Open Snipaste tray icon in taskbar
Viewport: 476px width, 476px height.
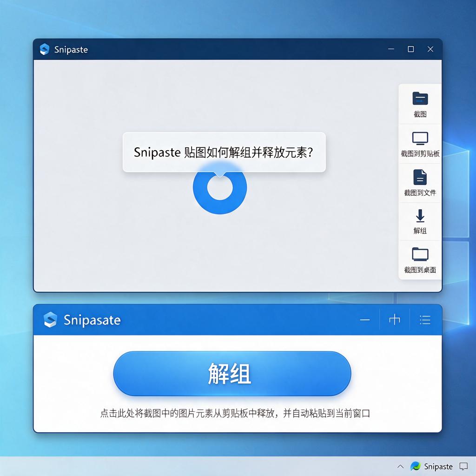[x=415, y=466]
